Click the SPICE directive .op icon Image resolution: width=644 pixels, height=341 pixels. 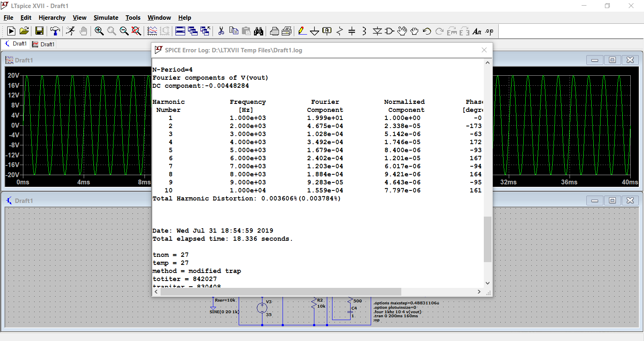[x=489, y=31]
